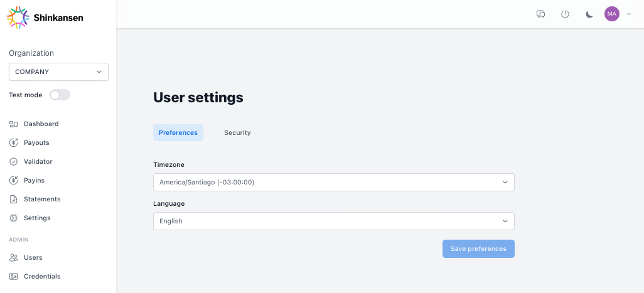The image size is (644, 293).
Task: Open the Payouts section
Action: click(36, 143)
